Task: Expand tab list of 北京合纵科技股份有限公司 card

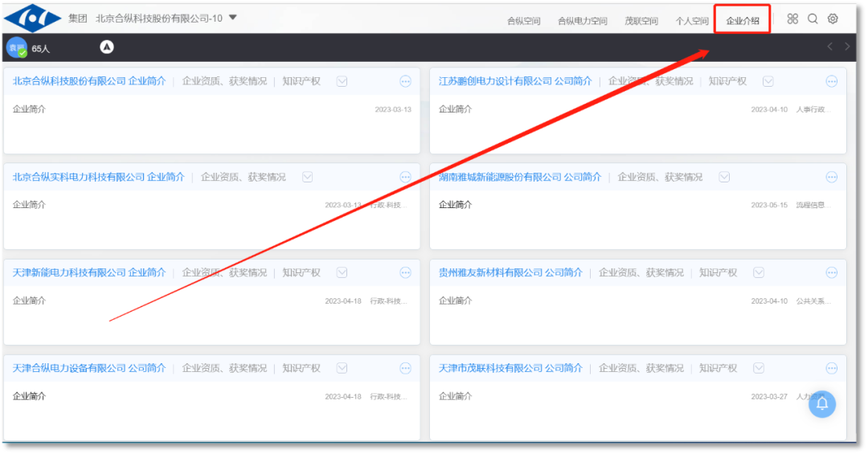Action: (x=342, y=81)
